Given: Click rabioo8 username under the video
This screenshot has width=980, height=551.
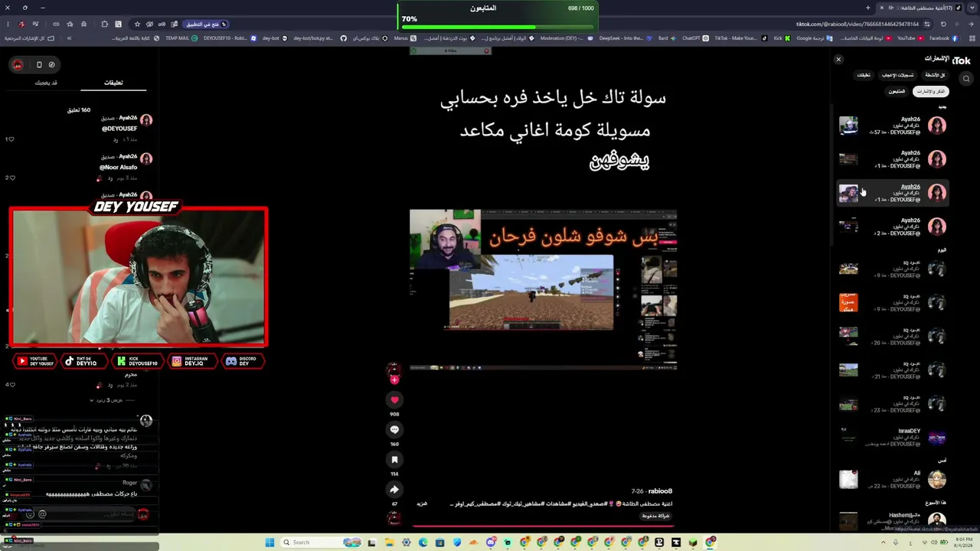Looking at the screenshot, I should [660, 491].
